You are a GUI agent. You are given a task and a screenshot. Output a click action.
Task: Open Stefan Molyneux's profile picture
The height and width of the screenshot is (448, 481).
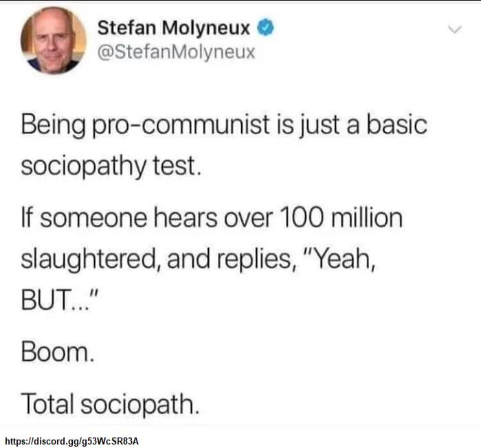pyautogui.click(x=54, y=41)
